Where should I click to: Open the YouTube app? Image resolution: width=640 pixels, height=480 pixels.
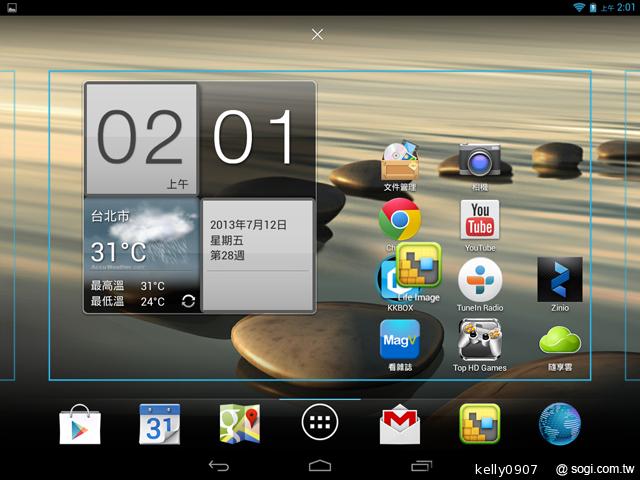point(480,225)
